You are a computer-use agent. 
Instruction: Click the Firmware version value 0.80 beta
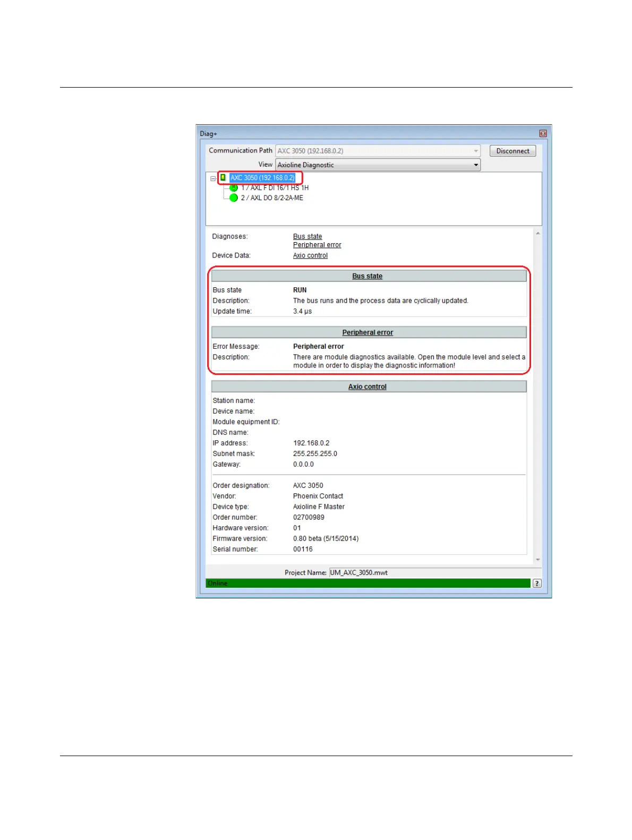(x=326, y=538)
